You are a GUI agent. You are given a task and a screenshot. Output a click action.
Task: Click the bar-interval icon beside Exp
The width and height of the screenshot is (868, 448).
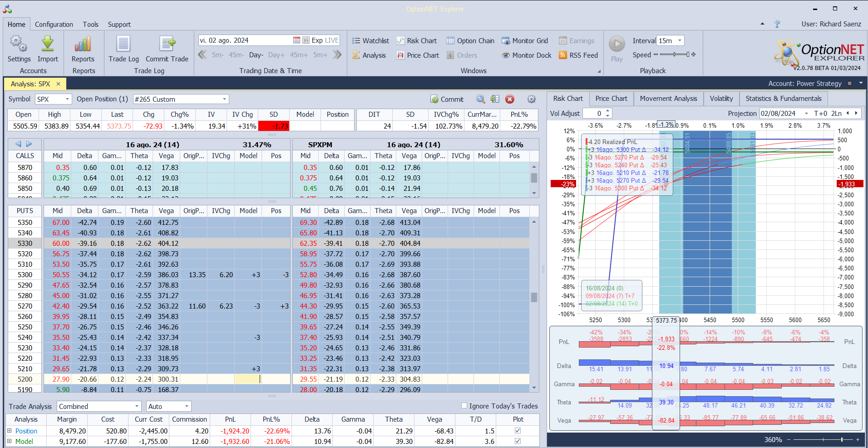pos(306,40)
